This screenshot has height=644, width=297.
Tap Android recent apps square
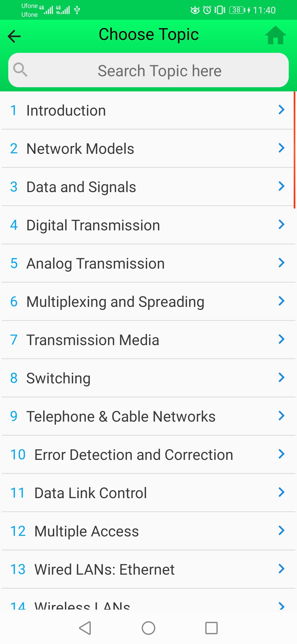coord(211,628)
